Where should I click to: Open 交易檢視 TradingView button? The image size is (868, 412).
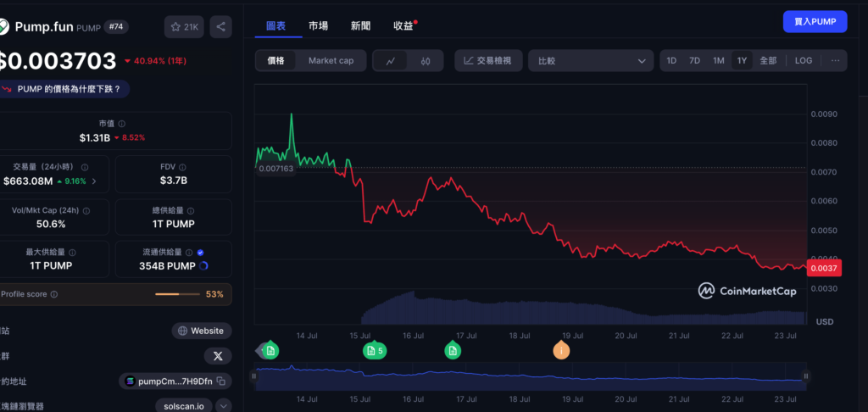pyautogui.click(x=488, y=61)
